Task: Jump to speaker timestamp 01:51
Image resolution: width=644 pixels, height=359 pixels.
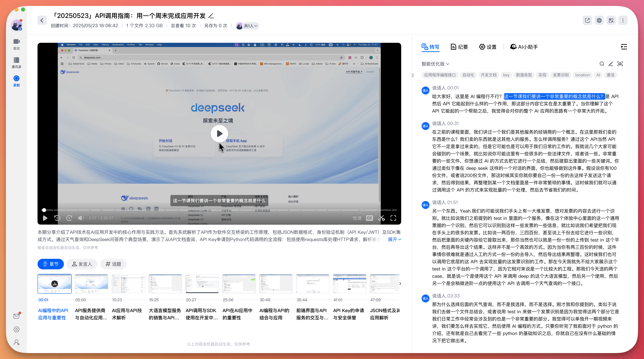Action: (452, 202)
